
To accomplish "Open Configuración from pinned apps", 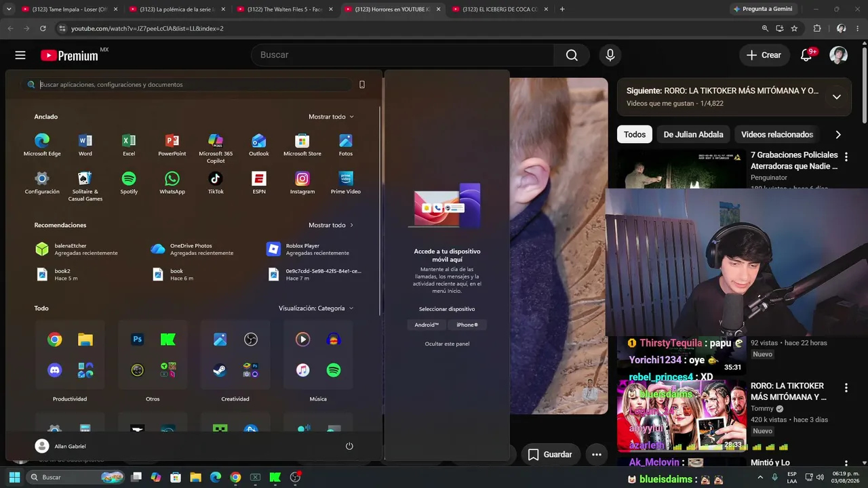I will pyautogui.click(x=42, y=183).
